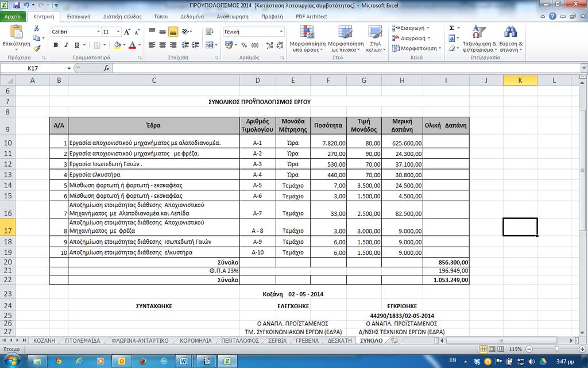Image resolution: width=588 pixels, height=368 pixels.
Task: Switch to the ΓΡΕΒΕΝΑ sheet tab
Action: click(307, 340)
